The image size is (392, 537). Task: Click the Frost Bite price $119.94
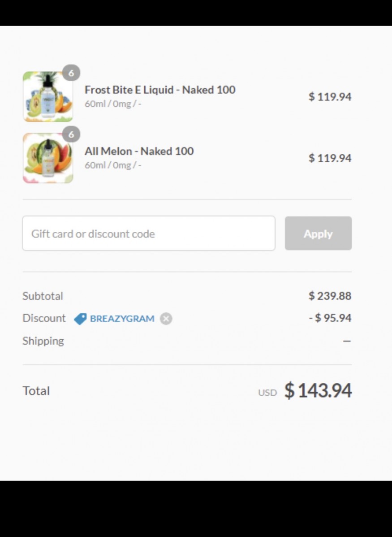coord(330,97)
